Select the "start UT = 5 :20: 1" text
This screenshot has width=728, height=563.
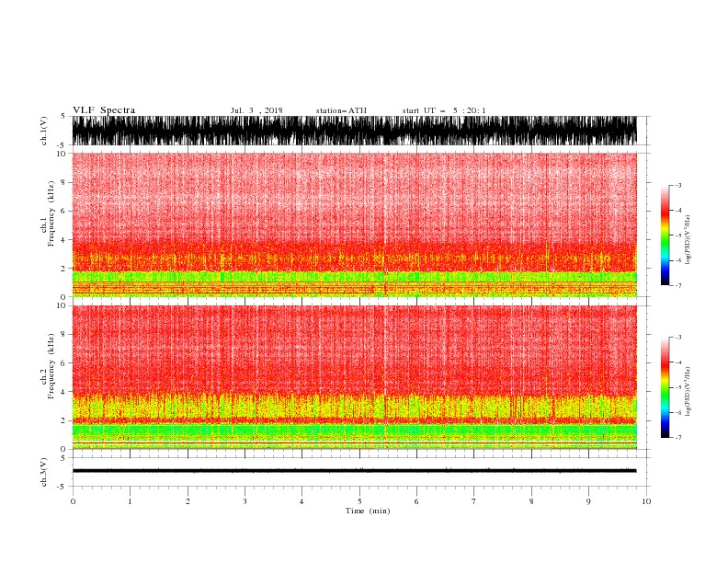pos(444,110)
